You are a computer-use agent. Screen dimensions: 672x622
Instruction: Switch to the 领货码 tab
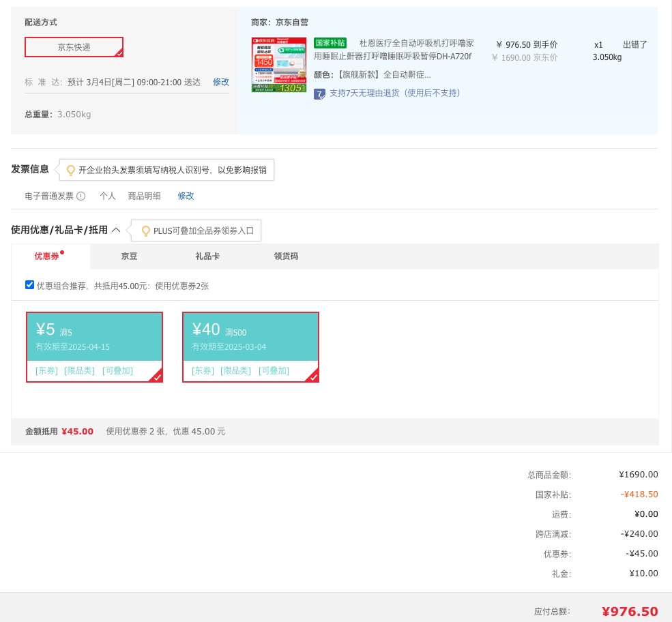tap(286, 256)
